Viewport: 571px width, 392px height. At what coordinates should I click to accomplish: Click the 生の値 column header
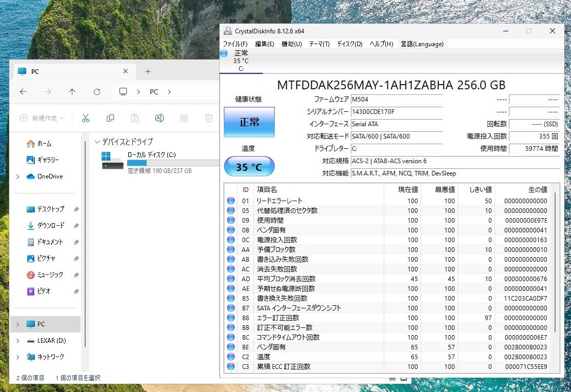pos(522,189)
